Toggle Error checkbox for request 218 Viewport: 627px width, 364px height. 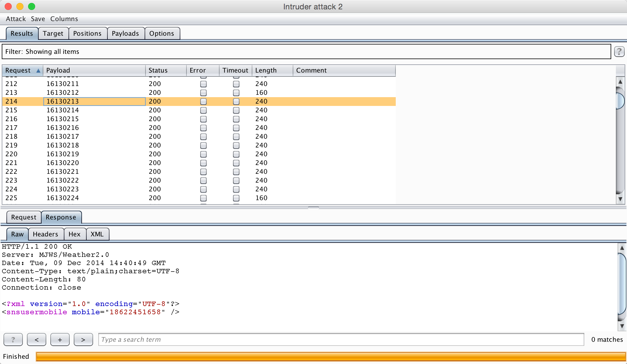click(x=203, y=137)
